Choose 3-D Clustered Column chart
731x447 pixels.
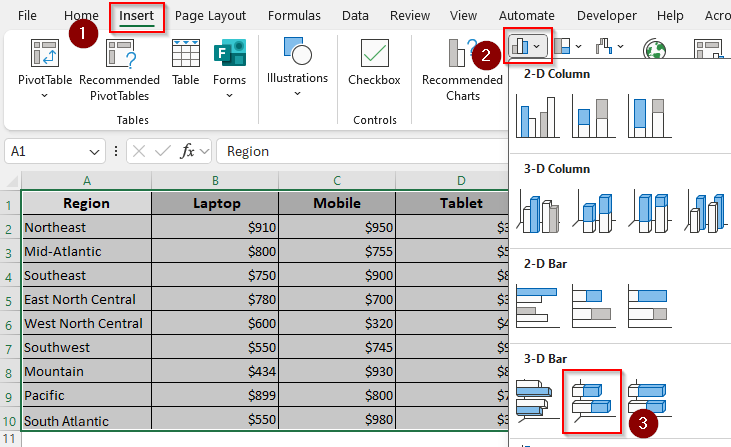point(538,211)
